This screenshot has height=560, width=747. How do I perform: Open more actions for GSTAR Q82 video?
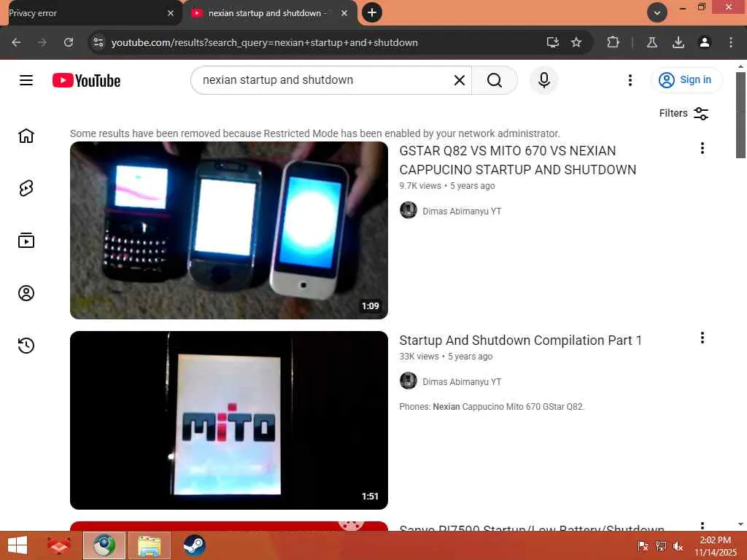click(703, 148)
